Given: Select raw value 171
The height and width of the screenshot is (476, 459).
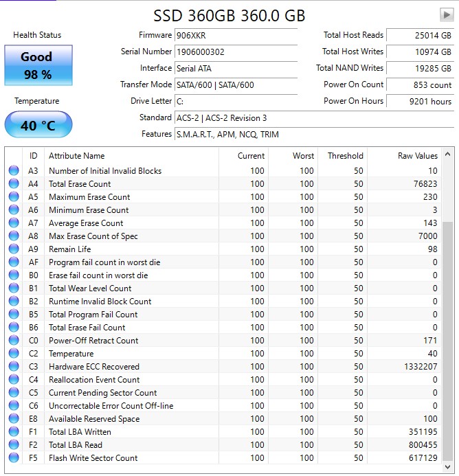Looking at the screenshot, I should point(430,341).
